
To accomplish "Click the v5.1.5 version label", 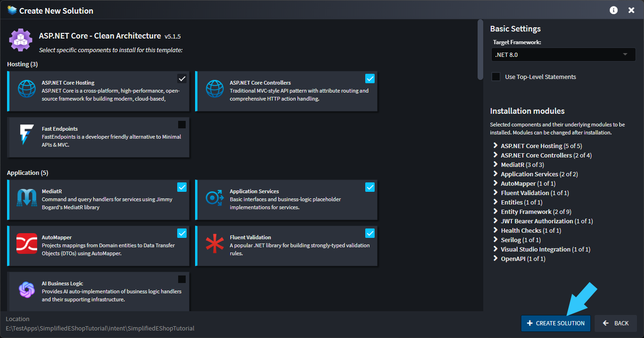I will tap(173, 36).
